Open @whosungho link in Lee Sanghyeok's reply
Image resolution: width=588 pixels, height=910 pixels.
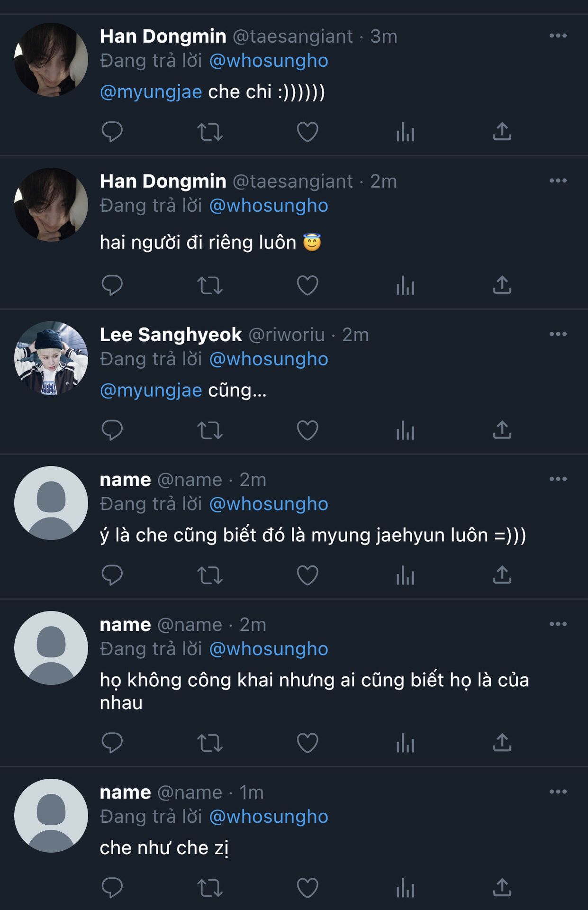pyautogui.click(x=269, y=359)
